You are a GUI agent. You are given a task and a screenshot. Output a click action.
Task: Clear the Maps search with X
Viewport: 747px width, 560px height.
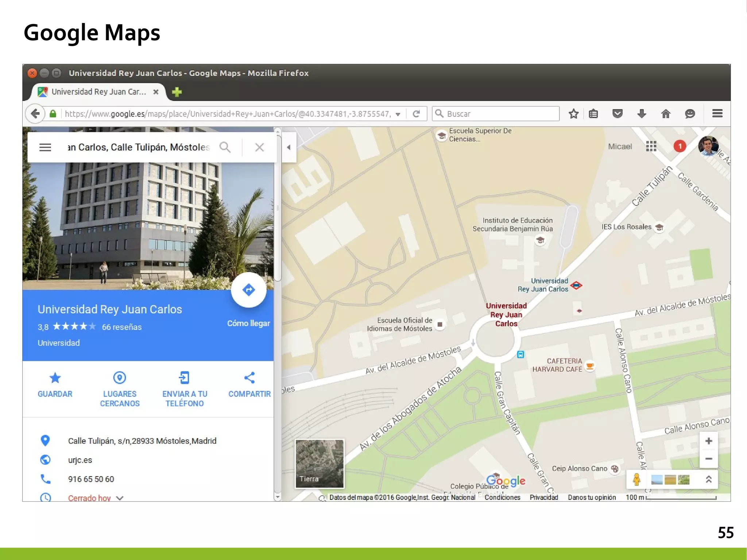[259, 147]
